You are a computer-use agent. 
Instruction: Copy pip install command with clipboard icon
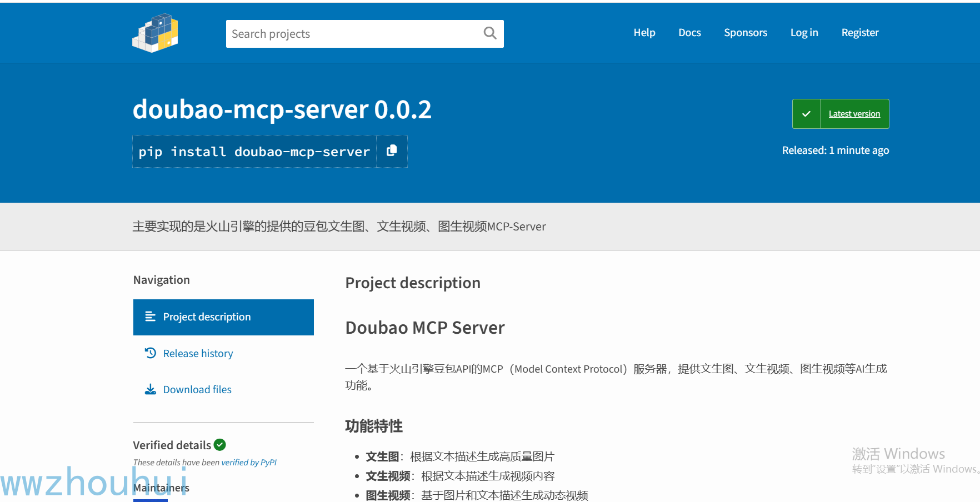point(392,150)
